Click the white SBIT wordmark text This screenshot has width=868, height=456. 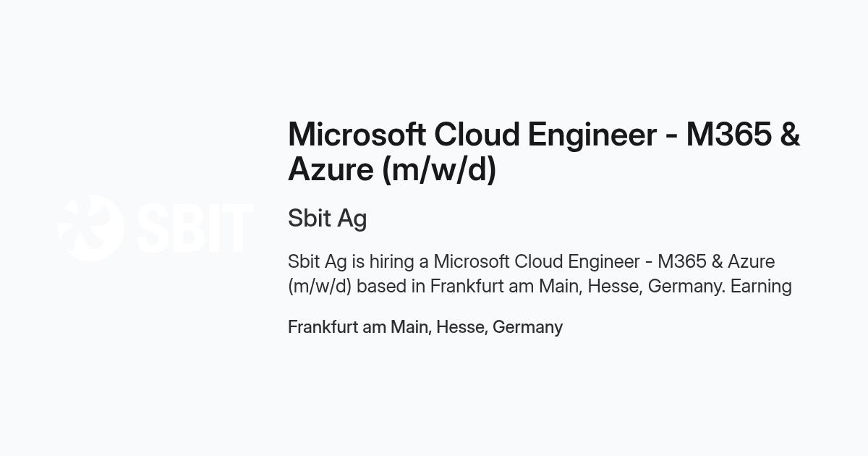pos(195,228)
